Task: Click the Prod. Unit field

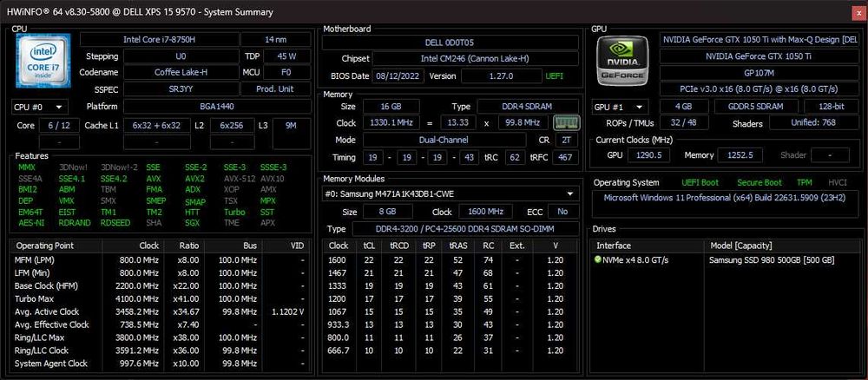Action: (x=276, y=89)
